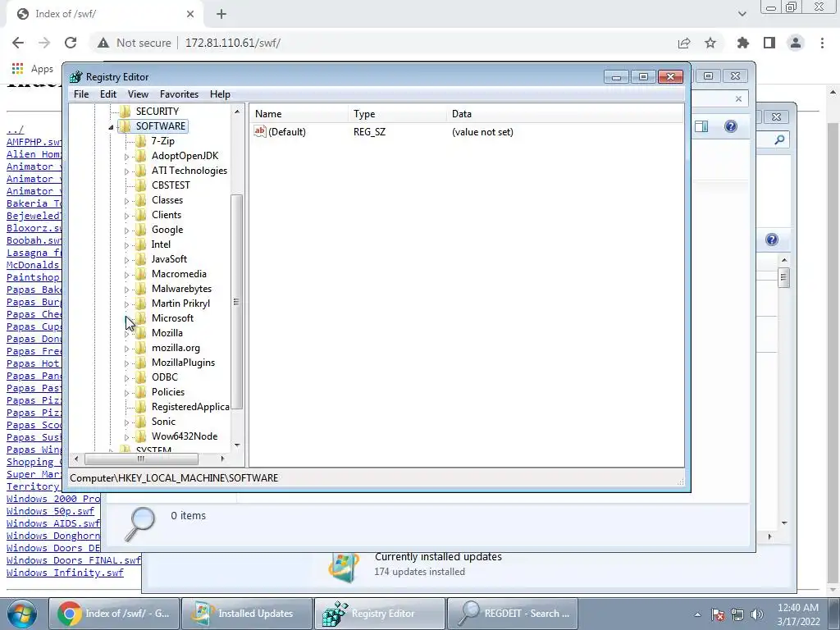The height and width of the screenshot is (630, 840).
Task: Open the Chrome side panel icon
Action: 769,43
